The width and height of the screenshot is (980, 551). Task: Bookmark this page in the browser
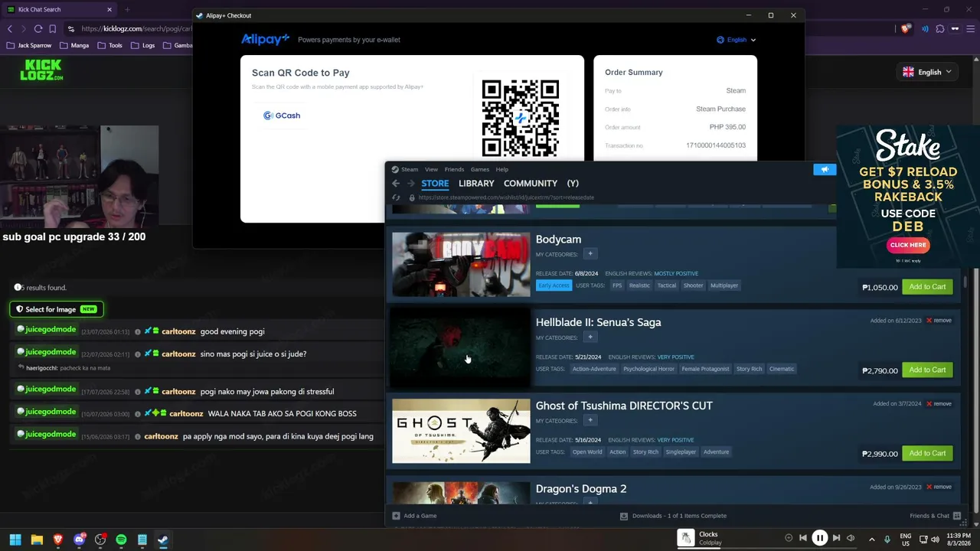[x=53, y=29]
